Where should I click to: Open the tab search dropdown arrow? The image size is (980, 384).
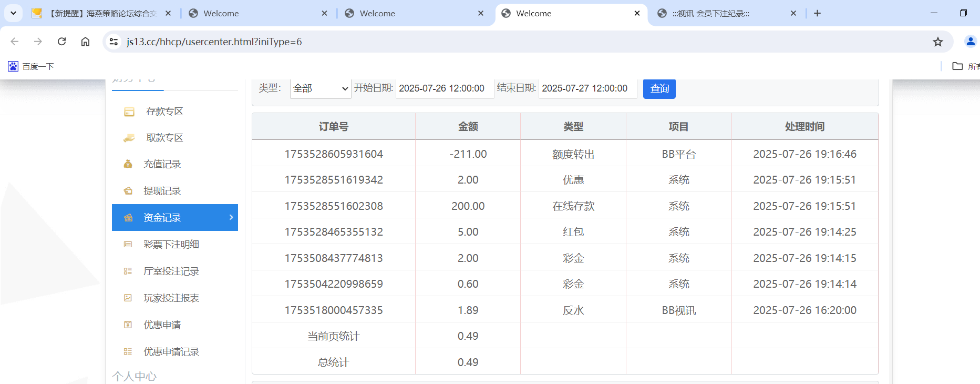(x=13, y=13)
